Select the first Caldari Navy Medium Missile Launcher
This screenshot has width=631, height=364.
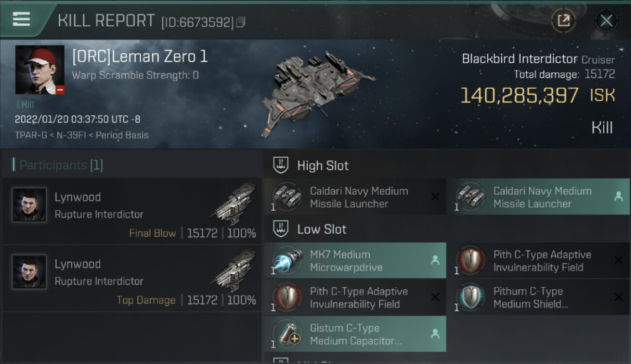click(354, 197)
